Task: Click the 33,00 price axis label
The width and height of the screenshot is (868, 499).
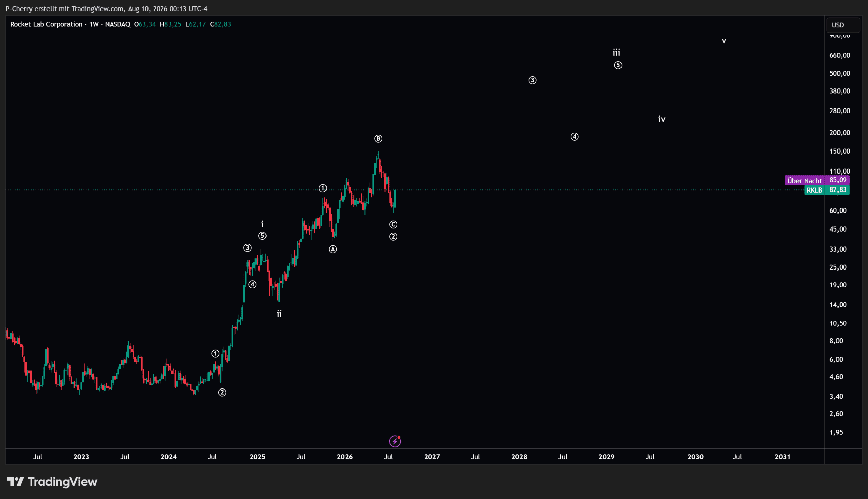Action: (x=838, y=249)
